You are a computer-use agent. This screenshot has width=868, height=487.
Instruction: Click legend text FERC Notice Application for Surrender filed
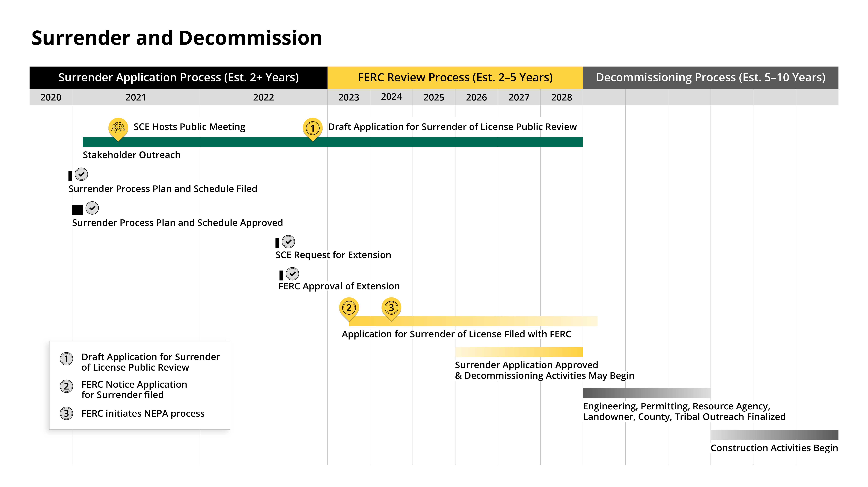(x=134, y=389)
